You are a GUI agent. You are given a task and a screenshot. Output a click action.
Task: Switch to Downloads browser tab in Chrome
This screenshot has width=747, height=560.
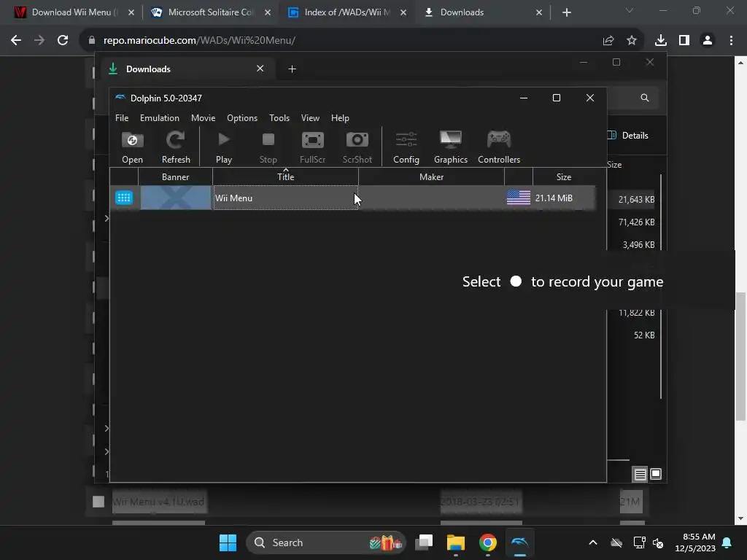(484, 12)
